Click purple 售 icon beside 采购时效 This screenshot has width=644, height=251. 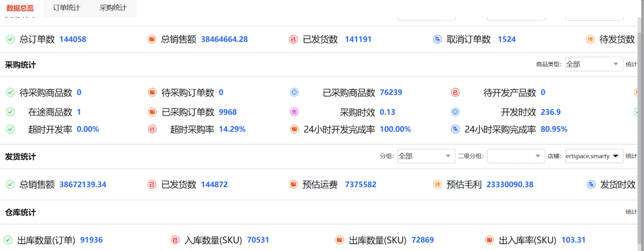point(294,112)
